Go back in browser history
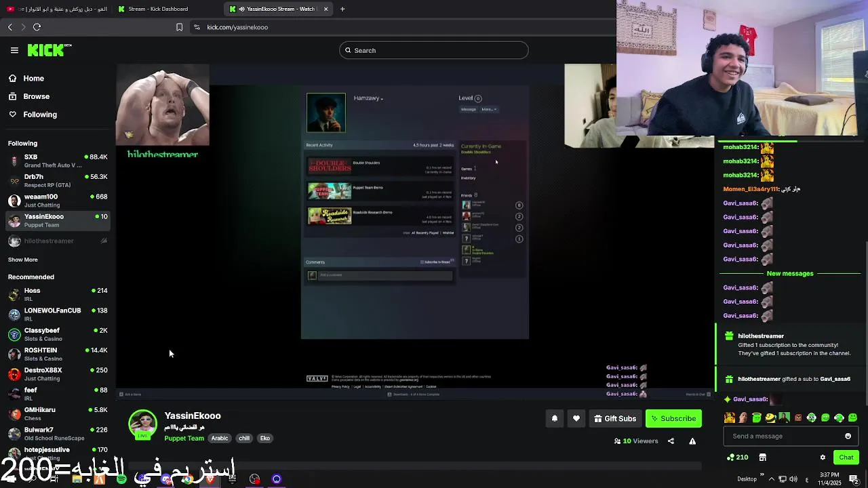Viewport: 868px width, 488px height. 10,27
